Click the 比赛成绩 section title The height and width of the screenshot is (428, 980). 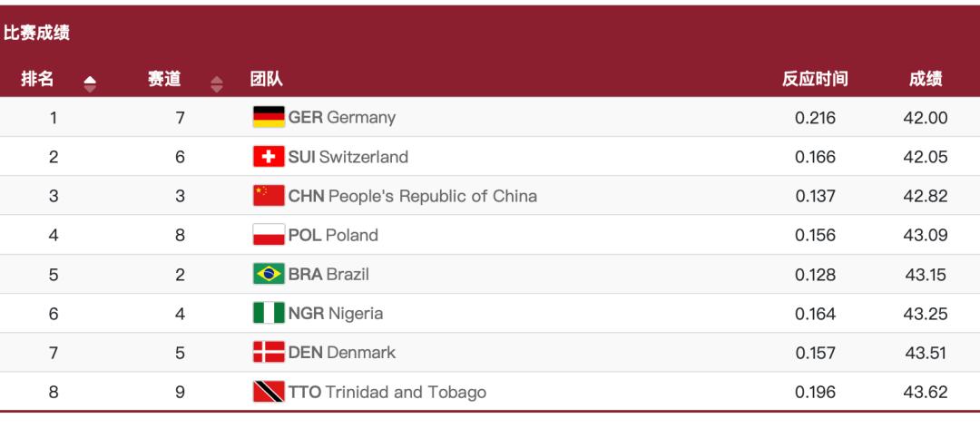pos(37,34)
